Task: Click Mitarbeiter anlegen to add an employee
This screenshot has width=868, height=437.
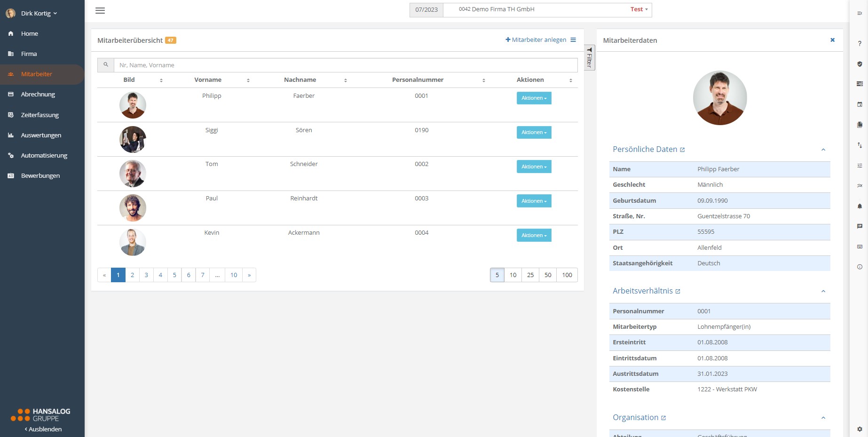Action: (x=537, y=40)
